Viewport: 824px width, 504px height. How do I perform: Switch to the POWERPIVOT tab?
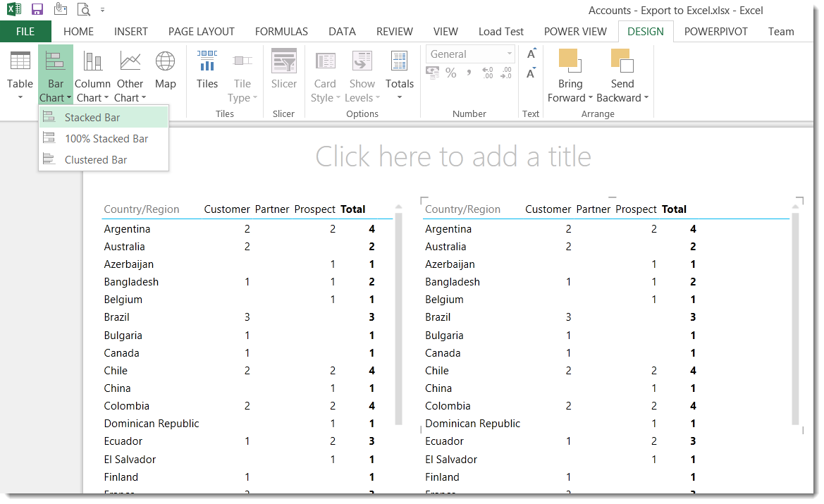(x=715, y=32)
